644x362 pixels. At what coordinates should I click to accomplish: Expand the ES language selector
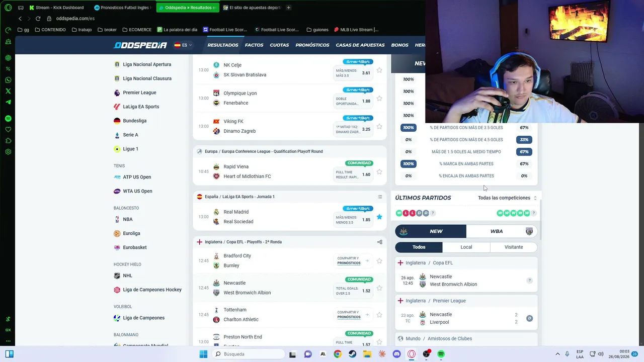click(184, 45)
